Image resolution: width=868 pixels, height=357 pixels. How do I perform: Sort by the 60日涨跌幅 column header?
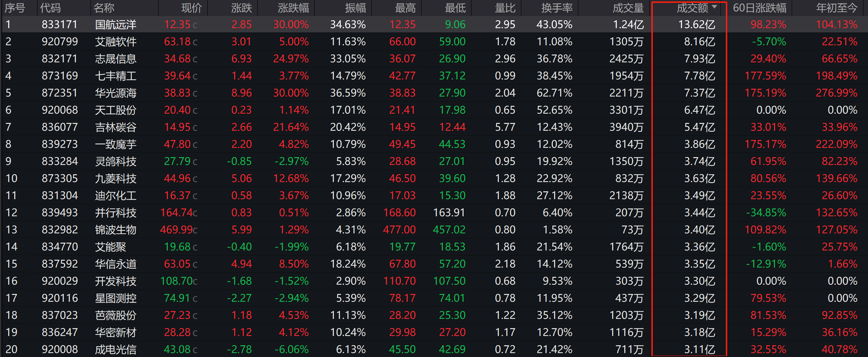point(760,8)
